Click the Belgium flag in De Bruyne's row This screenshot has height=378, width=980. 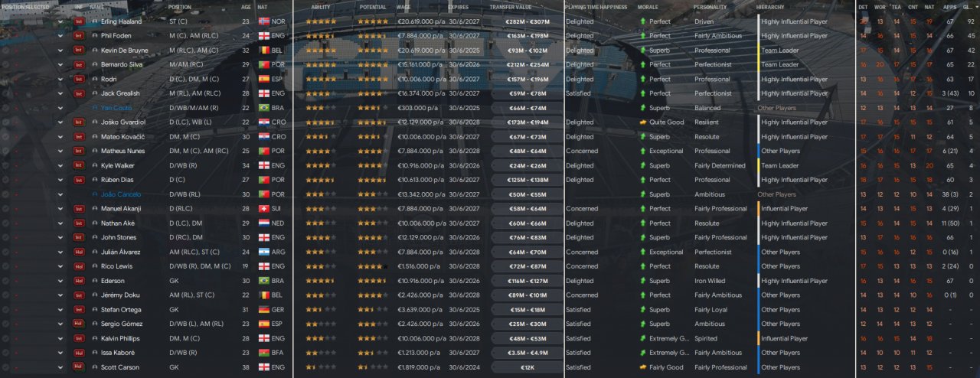265,51
